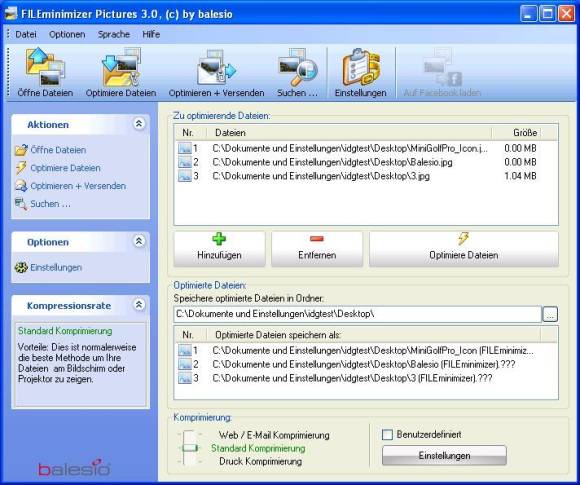Open the Einstellungen clipboard toolbar icon
The height and width of the screenshot is (485, 580).
tap(361, 67)
